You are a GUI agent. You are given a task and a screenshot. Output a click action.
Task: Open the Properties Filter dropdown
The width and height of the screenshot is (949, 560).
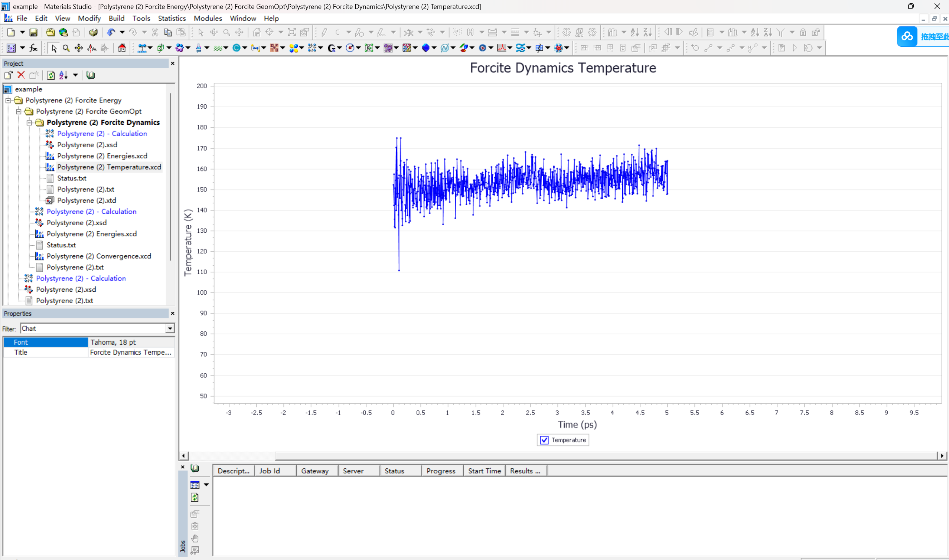tap(170, 329)
